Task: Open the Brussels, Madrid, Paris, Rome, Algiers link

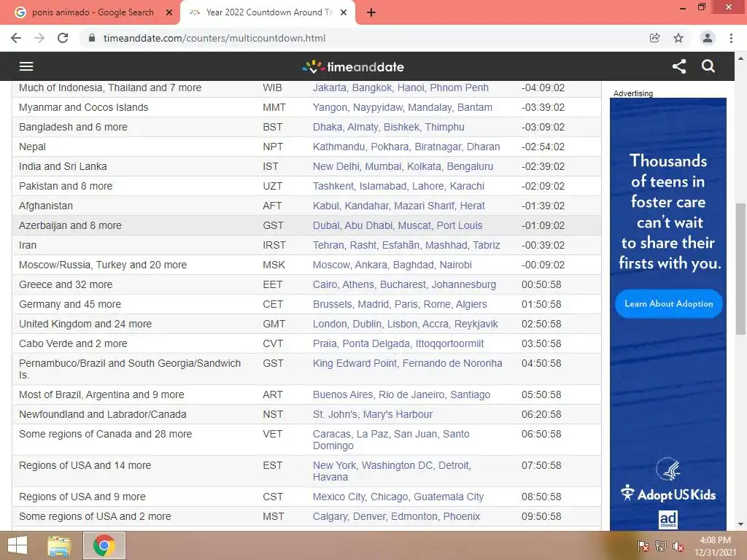Action: 400,304
